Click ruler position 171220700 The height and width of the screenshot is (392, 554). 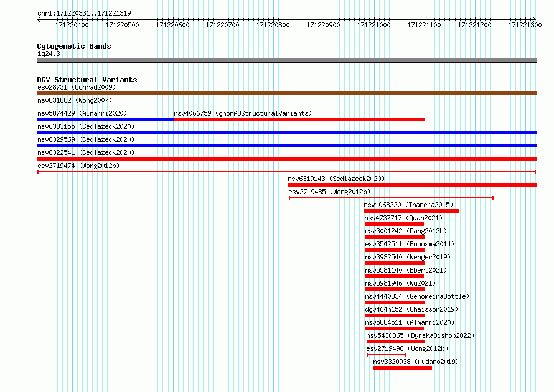tap(223, 25)
